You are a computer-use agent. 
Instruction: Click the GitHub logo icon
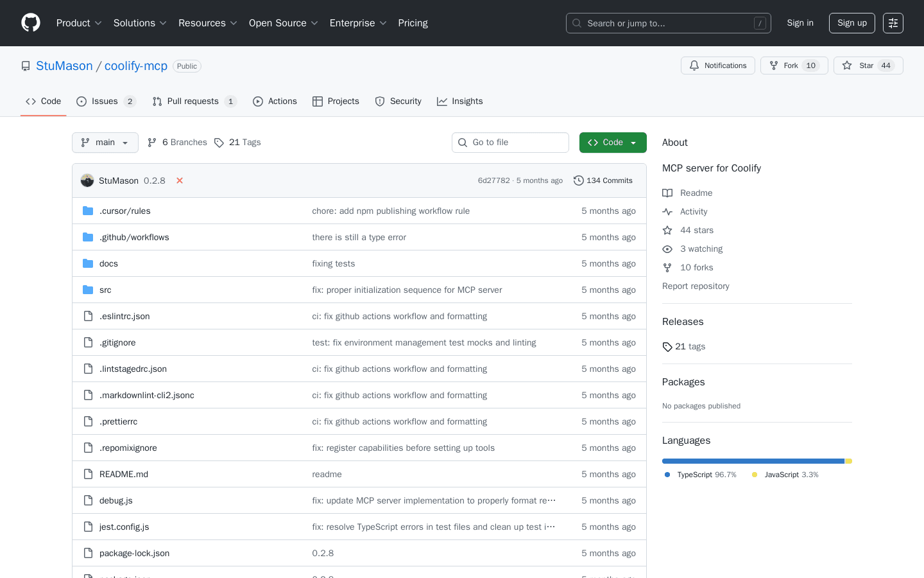click(30, 22)
